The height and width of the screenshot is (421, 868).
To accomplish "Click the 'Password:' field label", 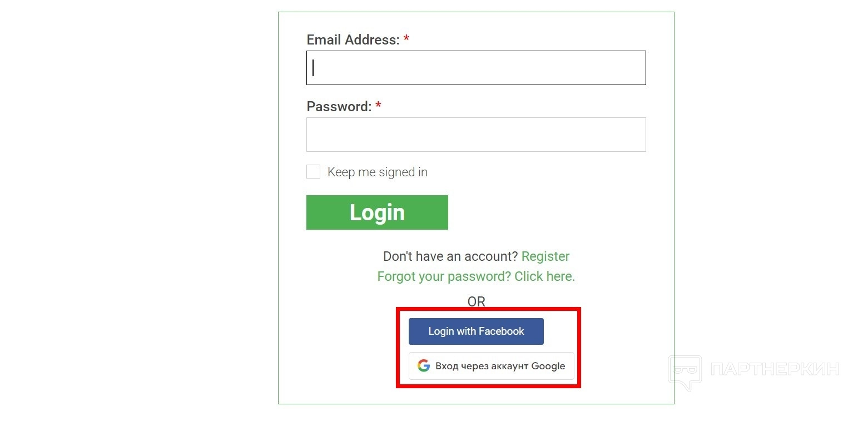I will [339, 107].
